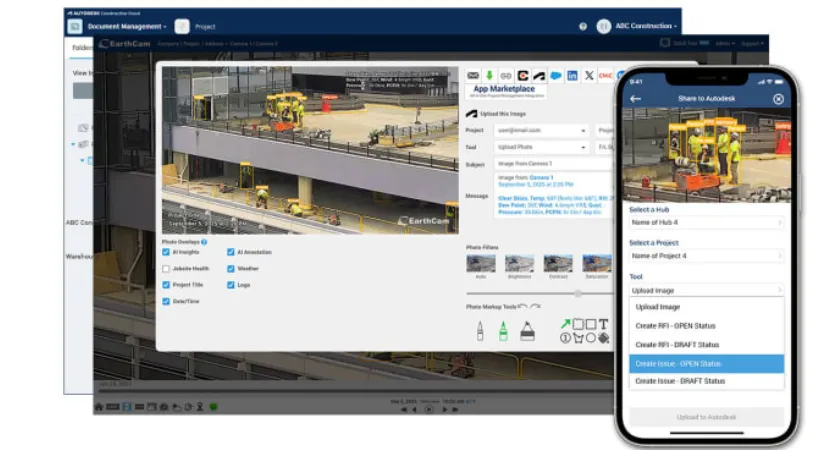Open the App Marketplace banner
840x450 pixels.
click(x=506, y=92)
